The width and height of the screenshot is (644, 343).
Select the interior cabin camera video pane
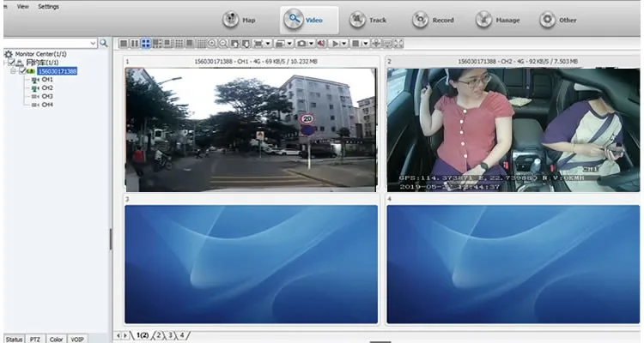(x=513, y=129)
